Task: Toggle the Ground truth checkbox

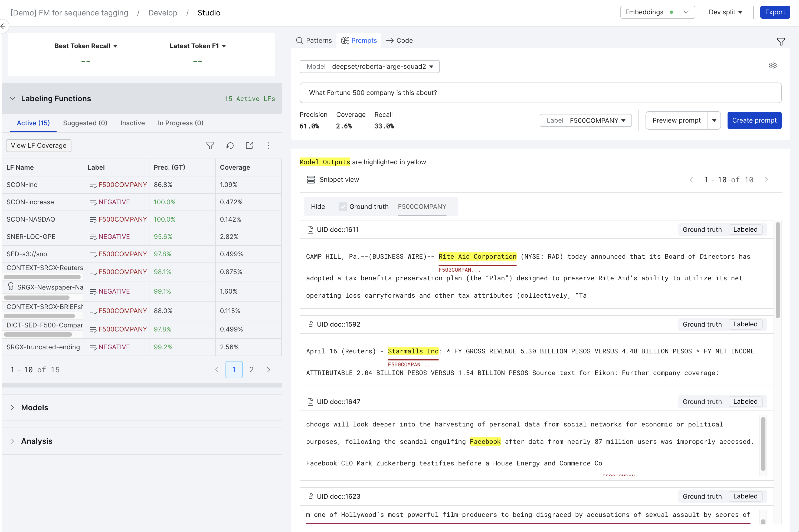Action: (343, 207)
